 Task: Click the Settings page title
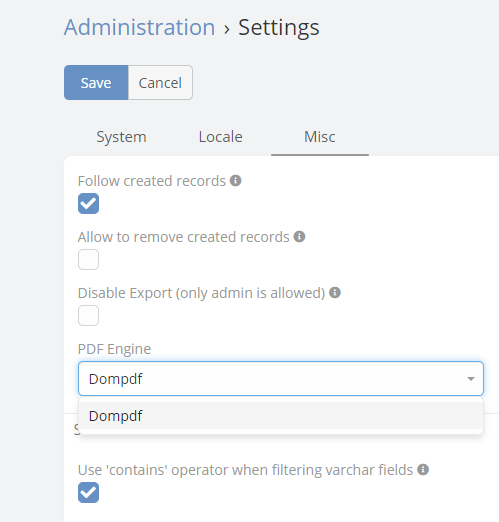(279, 28)
